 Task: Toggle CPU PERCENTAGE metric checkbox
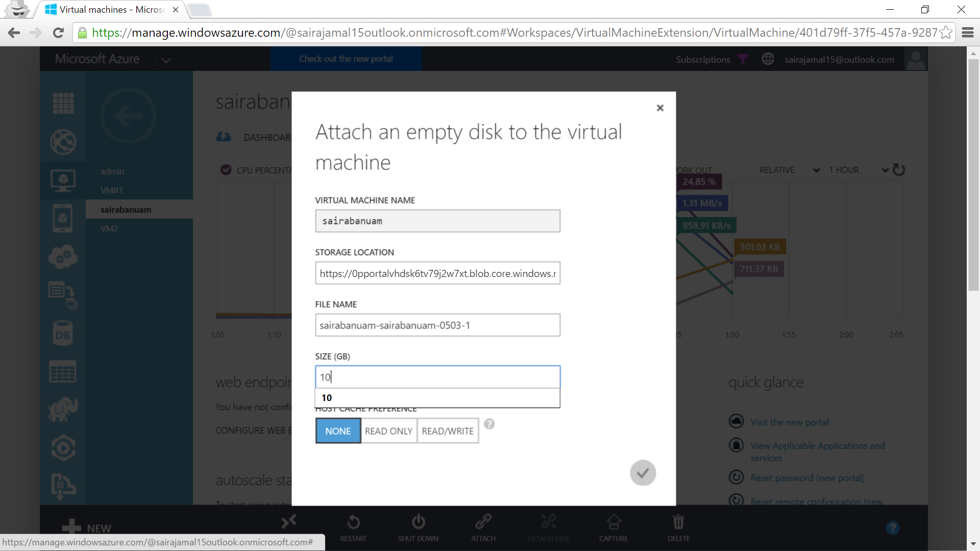(226, 170)
